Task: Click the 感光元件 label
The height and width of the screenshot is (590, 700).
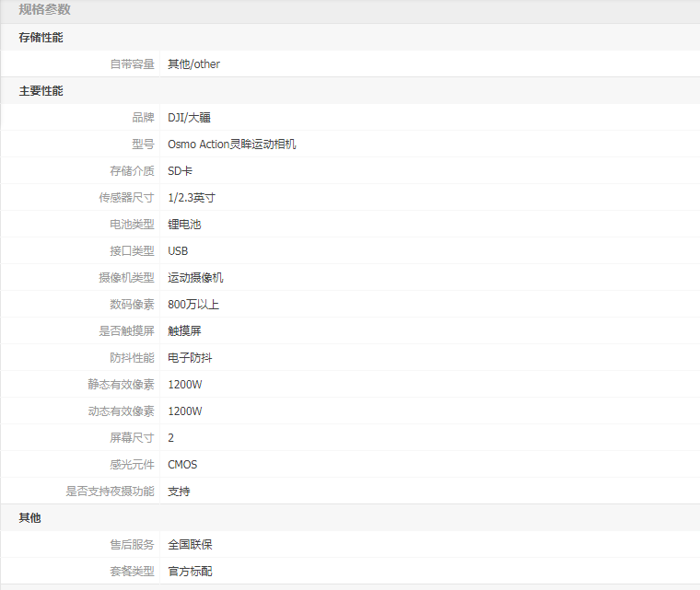Action: click(x=132, y=465)
